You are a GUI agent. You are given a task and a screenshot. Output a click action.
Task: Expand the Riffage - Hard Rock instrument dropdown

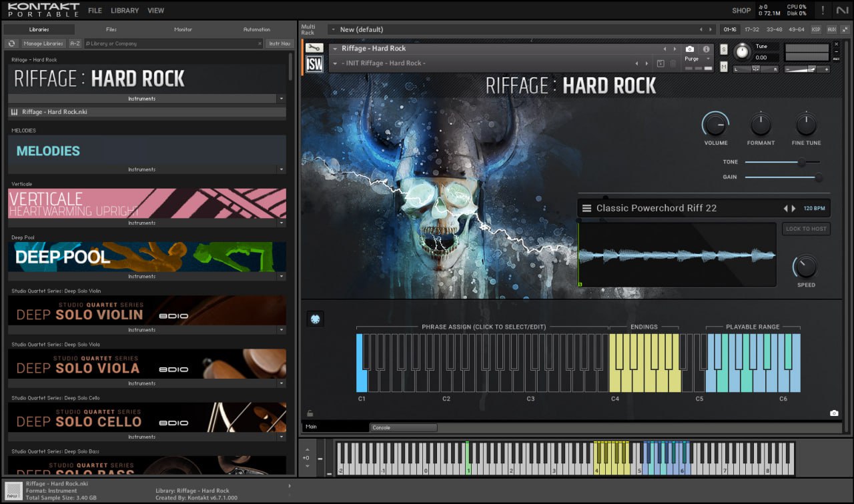[335, 49]
